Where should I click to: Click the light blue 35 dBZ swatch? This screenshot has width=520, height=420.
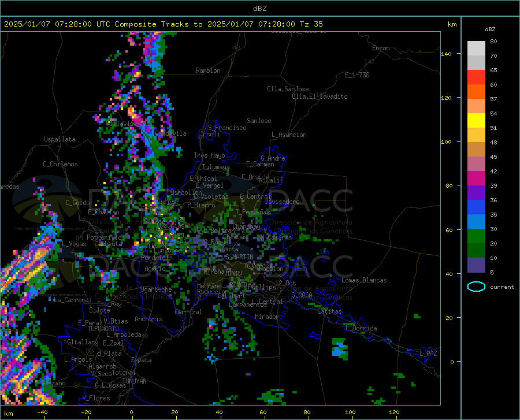[x=476, y=222]
